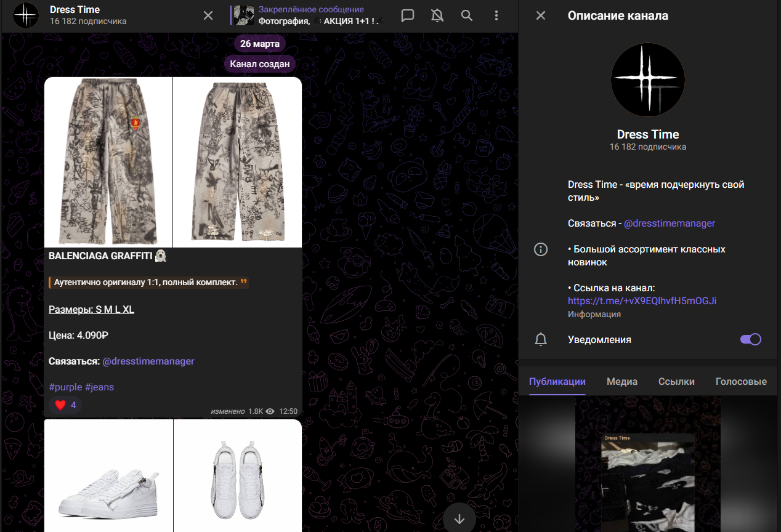Dismiss the pinned message bar
This screenshot has width=781, height=532.
click(208, 15)
